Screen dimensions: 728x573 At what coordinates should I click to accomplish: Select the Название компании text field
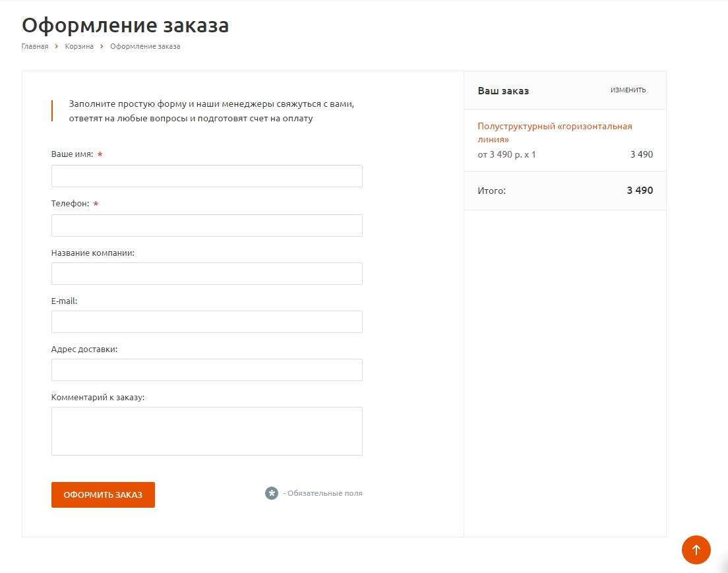207,274
